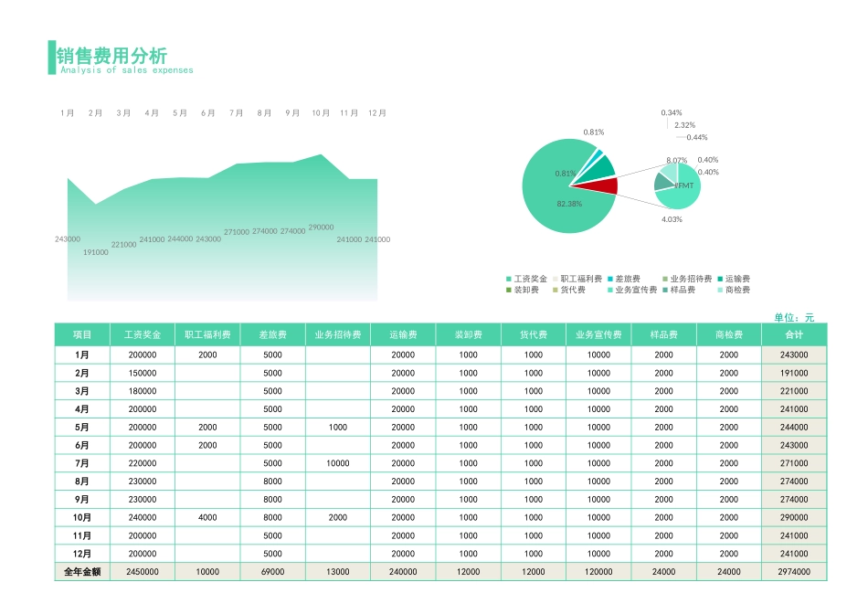This screenshot has height=614, width=868.
Task: Expand the small FMT breakout pie chart
Action: point(679,187)
